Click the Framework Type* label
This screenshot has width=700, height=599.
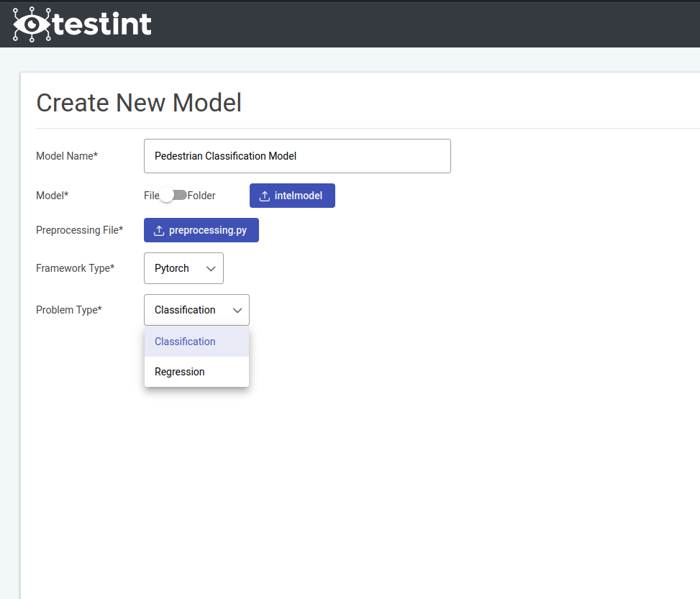click(x=75, y=268)
